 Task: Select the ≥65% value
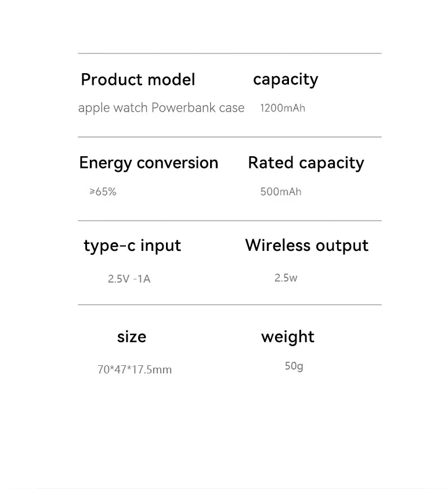click(x=103, y=192)
